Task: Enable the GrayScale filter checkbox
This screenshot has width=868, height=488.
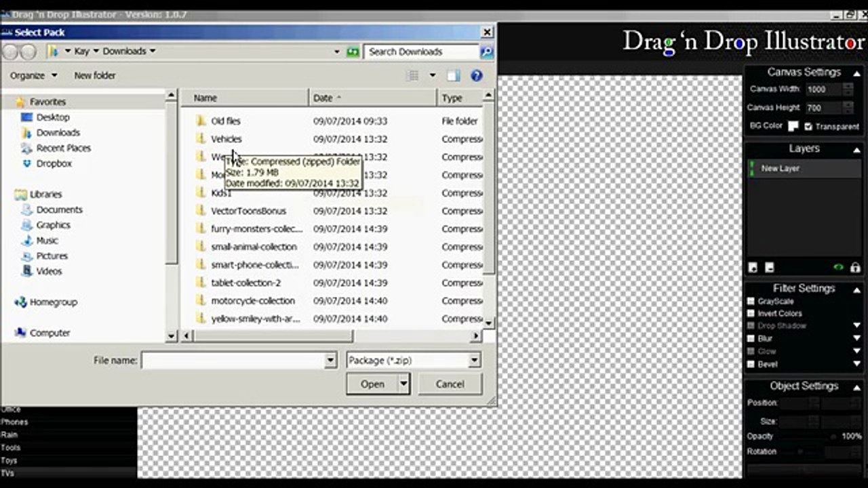Action: (x=751, y=301)
